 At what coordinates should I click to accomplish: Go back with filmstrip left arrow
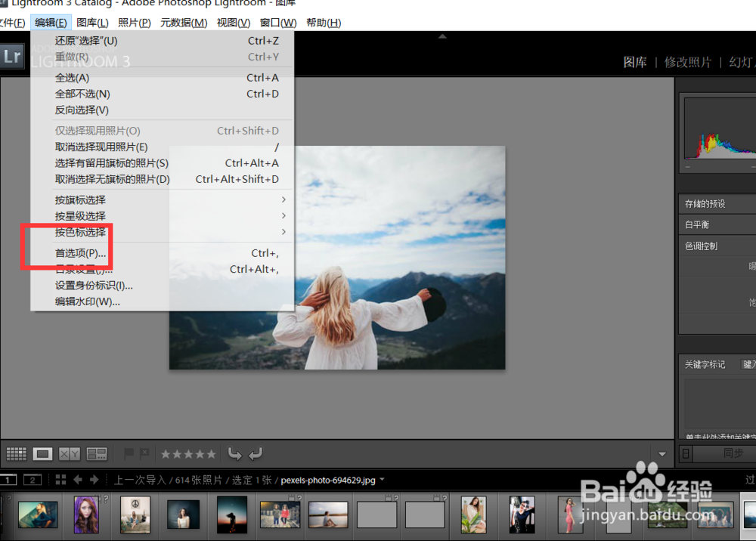coord(78,479)
